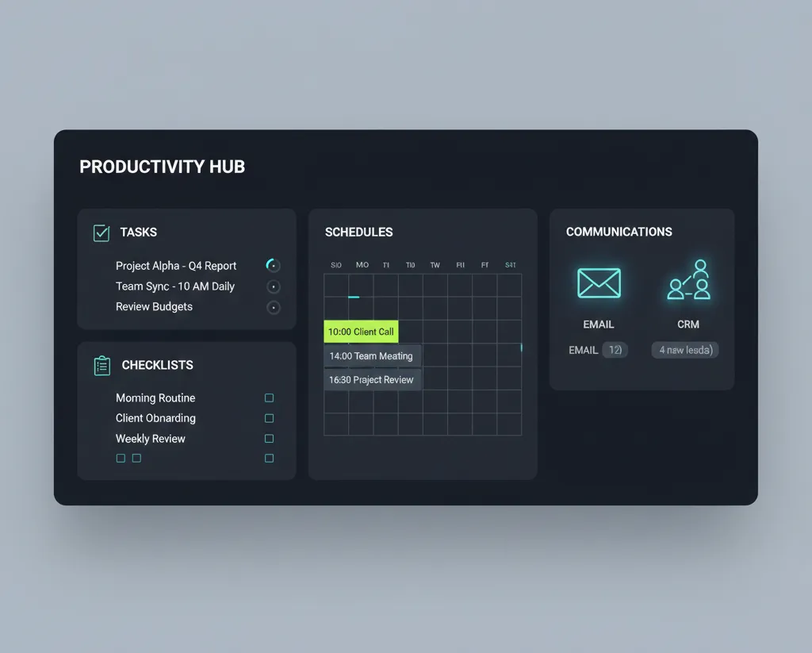Click the email count badge
Viewport: 812px width, 653px height.
coord(615,350)
